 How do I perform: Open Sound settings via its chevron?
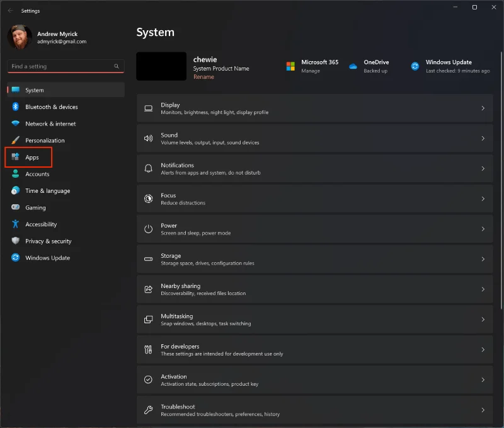pos(483,138)
